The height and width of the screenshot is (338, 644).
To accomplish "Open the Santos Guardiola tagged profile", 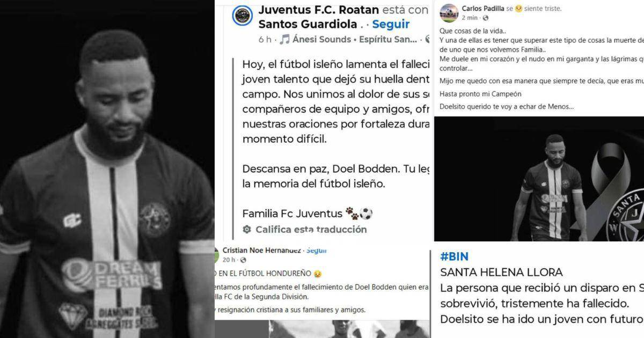I will click(307, 24).
